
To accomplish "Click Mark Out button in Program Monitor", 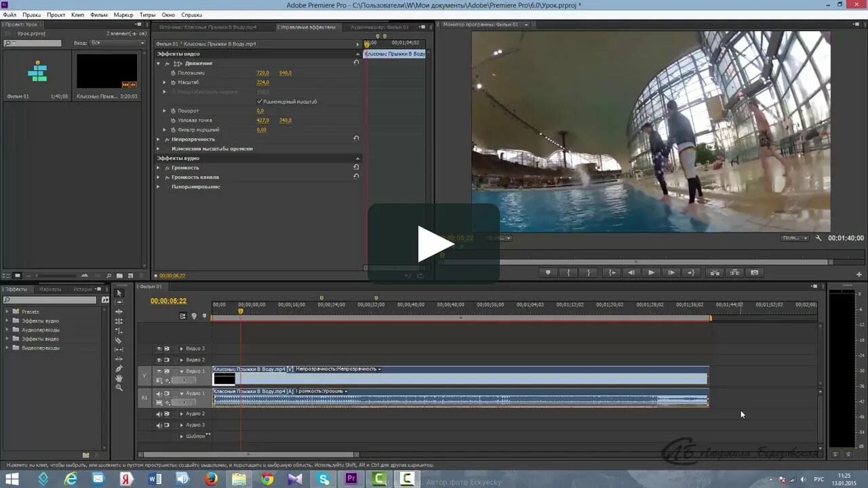I will click(589, 272).
